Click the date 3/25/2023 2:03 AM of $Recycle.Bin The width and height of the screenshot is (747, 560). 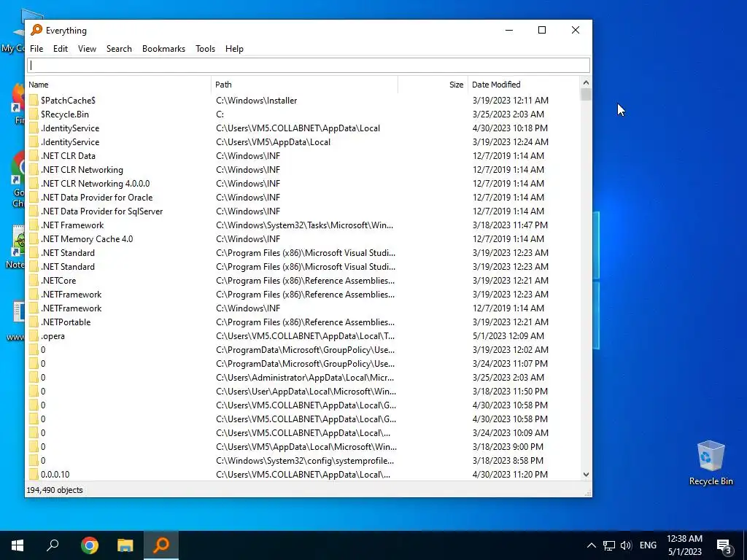point(508,114)
